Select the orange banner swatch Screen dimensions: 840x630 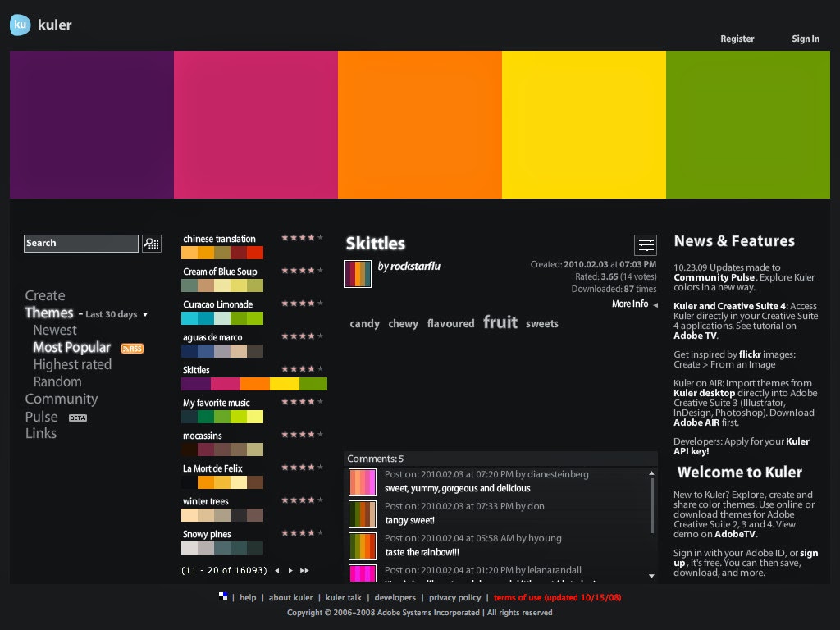click(x=419, y=125)
